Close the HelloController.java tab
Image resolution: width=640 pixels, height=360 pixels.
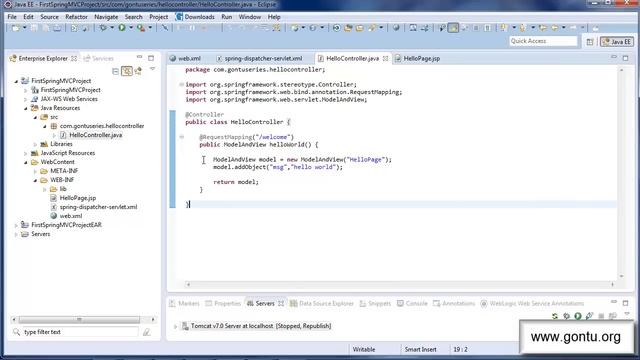click(x=385, y=58)
